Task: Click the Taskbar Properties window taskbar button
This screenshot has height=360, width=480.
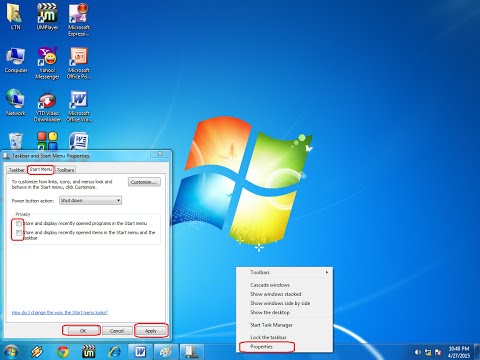Action: coord(192,352)
